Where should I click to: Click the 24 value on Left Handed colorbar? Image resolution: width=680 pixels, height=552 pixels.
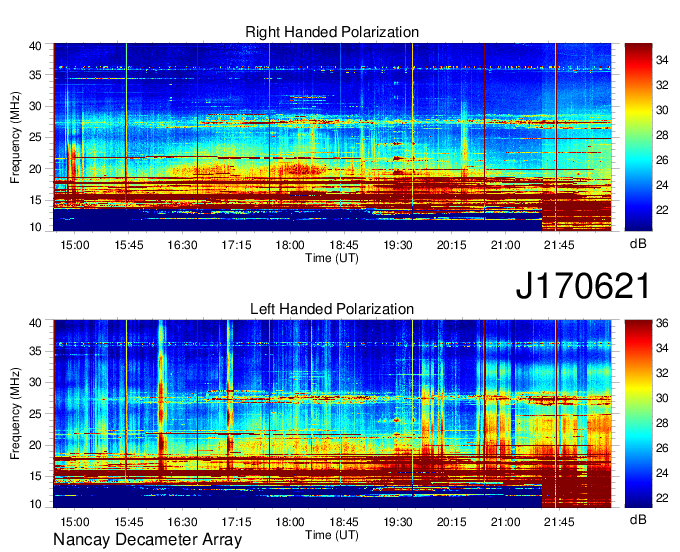662,473
